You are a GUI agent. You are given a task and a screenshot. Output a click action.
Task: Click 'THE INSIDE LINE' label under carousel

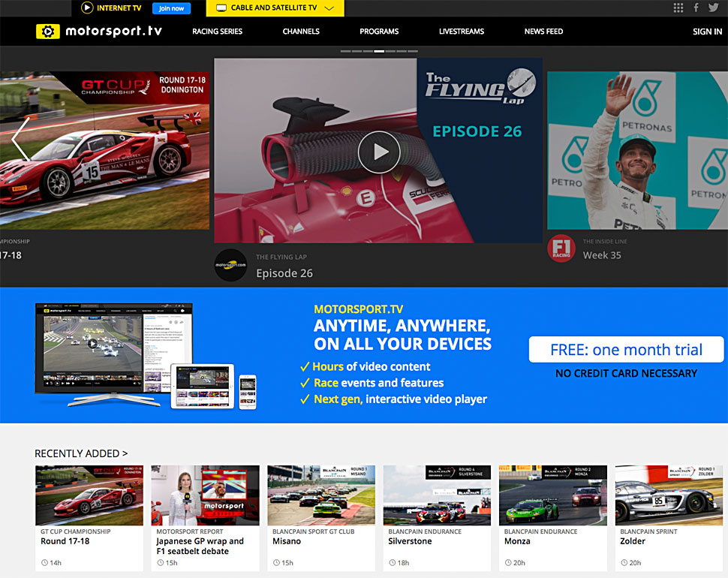[605, 242]
